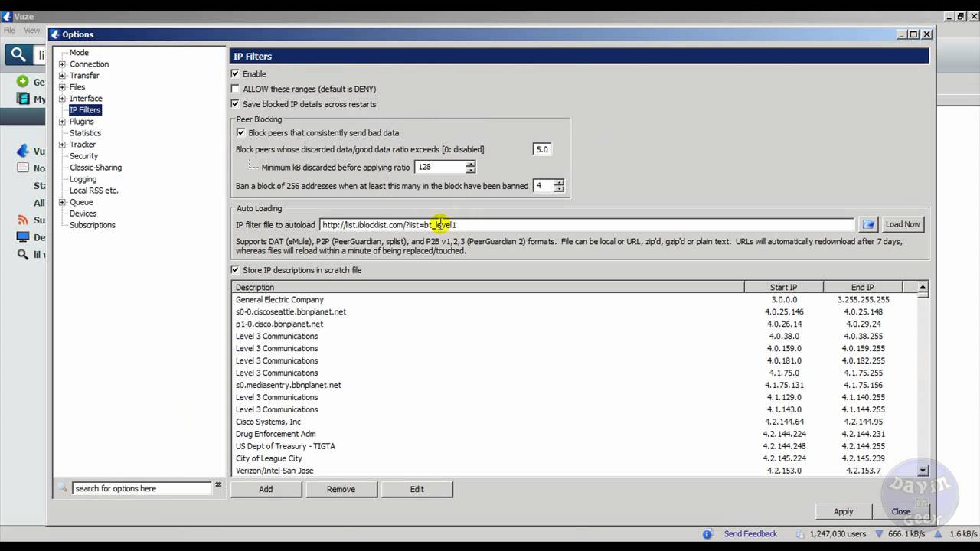Viewport: 980px width, 551px height.
Task: Check ALLOW these ranges checkbox
Action: [235, 89]
